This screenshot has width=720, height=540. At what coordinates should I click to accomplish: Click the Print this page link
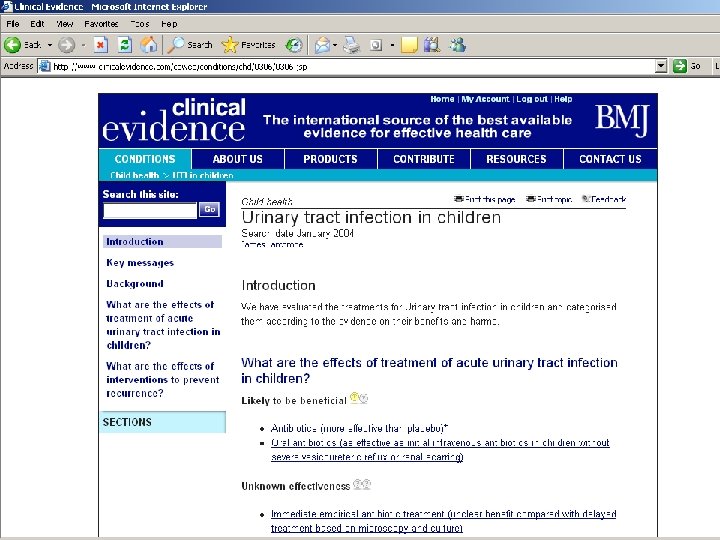[484, 199]
